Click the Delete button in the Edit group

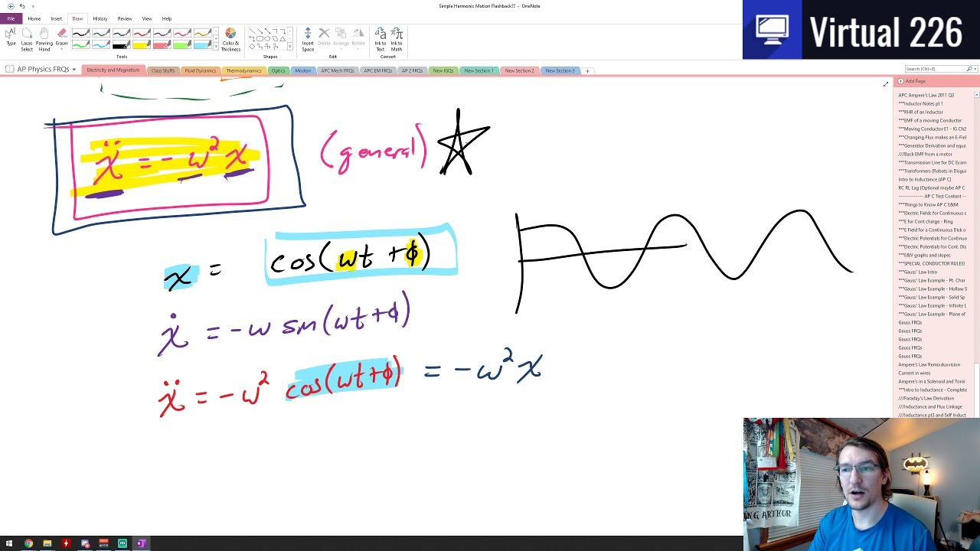(x=324, y=37)
